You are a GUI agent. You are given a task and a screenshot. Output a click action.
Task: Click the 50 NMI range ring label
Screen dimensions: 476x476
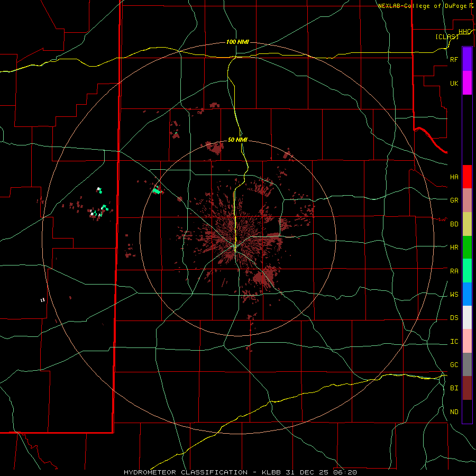(x=237, y=140)
